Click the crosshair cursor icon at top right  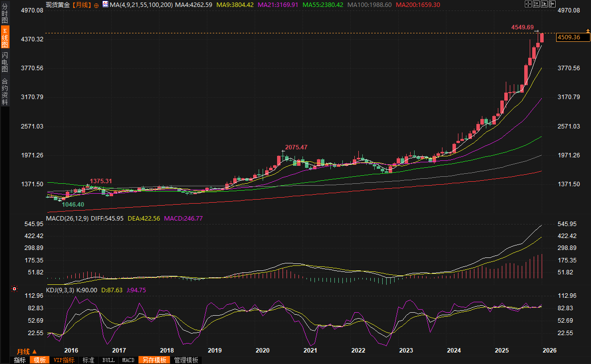(528, 4)
